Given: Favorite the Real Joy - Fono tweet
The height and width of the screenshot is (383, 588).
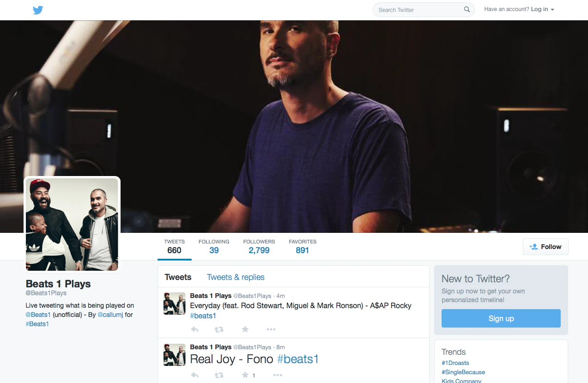Looking at the screenshot, I should click(245, 375).
